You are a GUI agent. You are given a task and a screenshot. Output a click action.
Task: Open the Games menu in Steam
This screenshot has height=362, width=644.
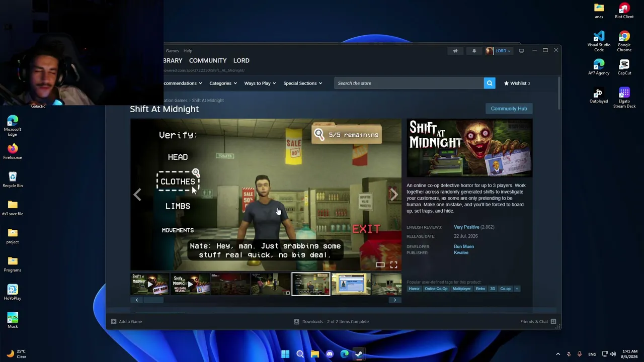point(172,51)
